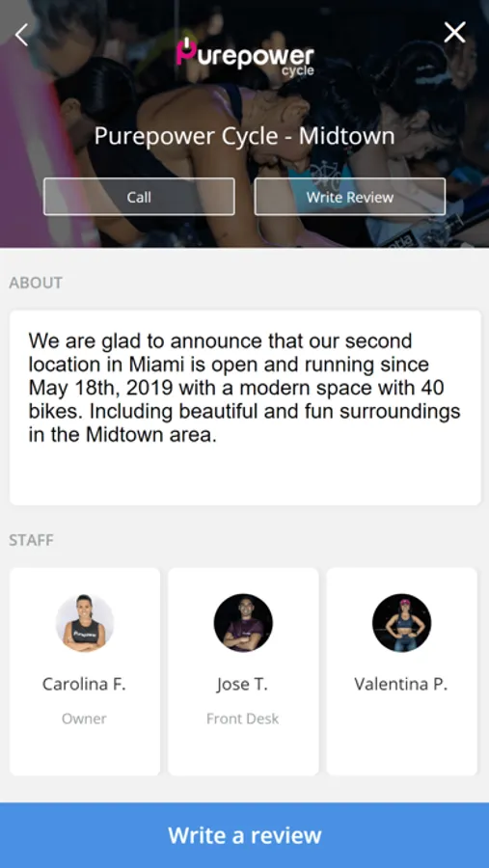The height and width of the screenshot is (868, 489).
Task: Click the Call button
Action: coord(139,197)
